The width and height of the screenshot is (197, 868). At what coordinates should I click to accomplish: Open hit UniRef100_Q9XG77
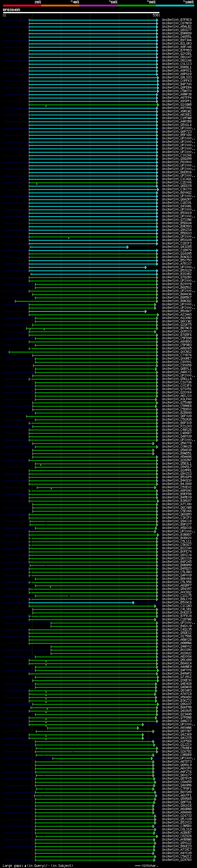(177, 30)
